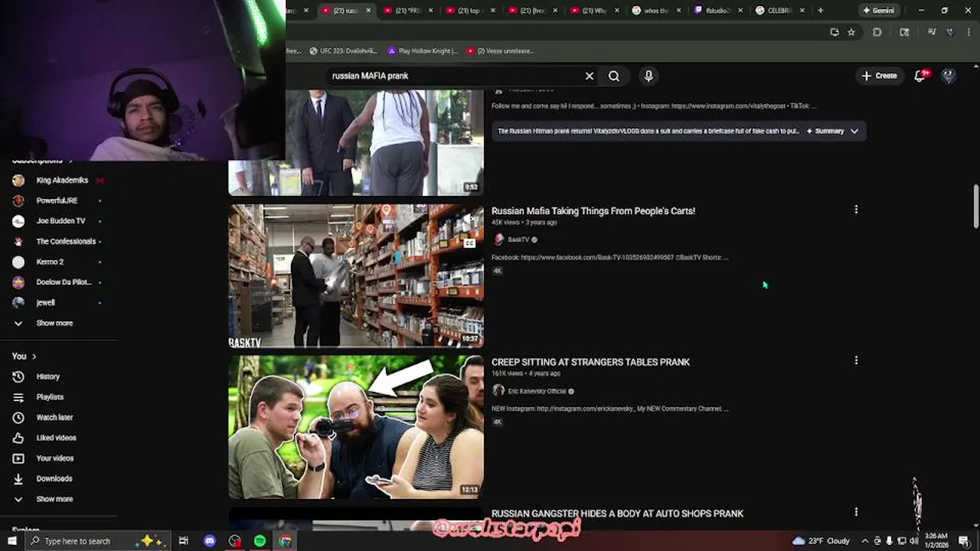Open the Veeze unreleased bookmark
Screen dimensions: 980x551
501,51
